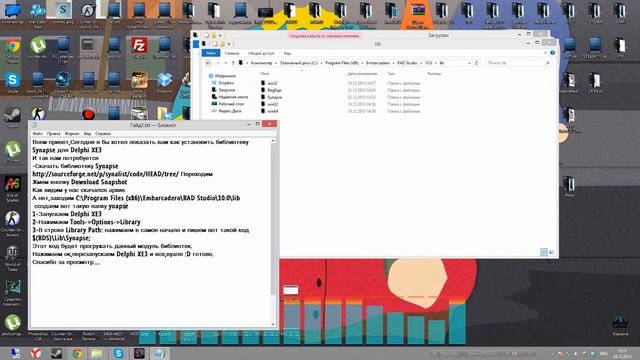The width and height of the screenshot is (640, 360).
Task: Select the Dropbox desktop shortcut icon
Action: (164, 80)
